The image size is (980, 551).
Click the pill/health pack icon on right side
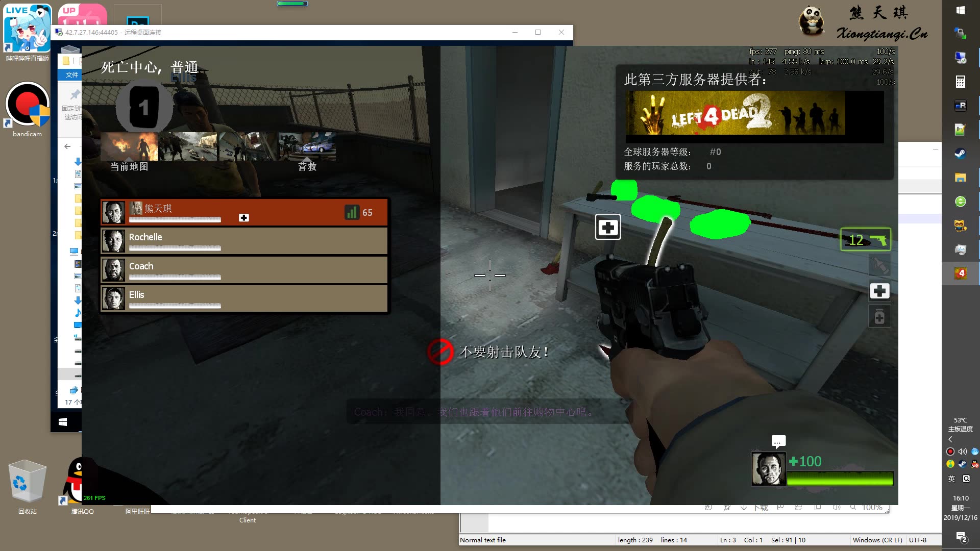[879, 317]
